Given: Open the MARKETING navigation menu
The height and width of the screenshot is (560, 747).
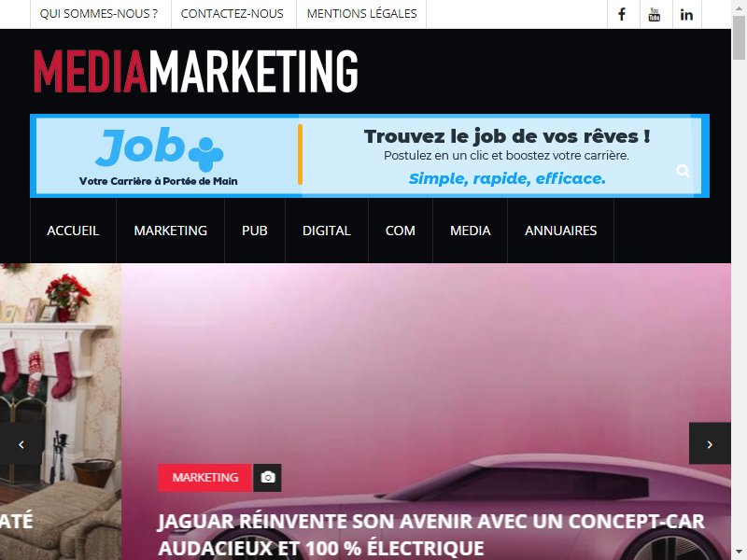Looking at the screenshot, I should (171, 231).
